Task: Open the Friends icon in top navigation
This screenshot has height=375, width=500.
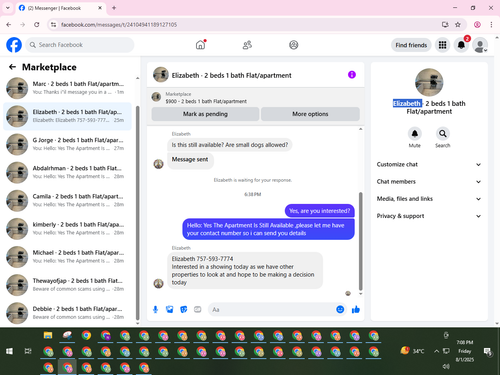Action: tap(247, 45)
